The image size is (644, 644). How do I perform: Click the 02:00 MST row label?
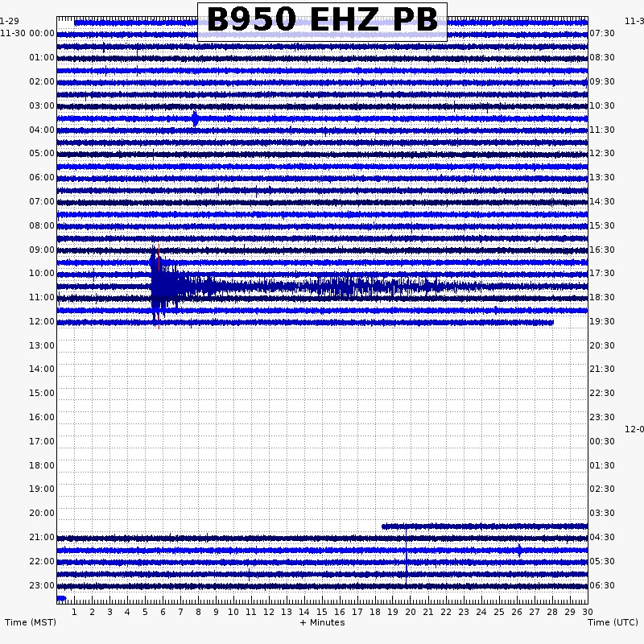click(x=42, y=81)
